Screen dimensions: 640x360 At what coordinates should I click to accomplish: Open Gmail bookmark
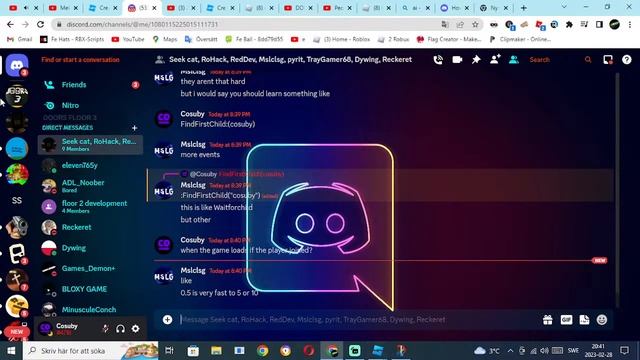20,39
